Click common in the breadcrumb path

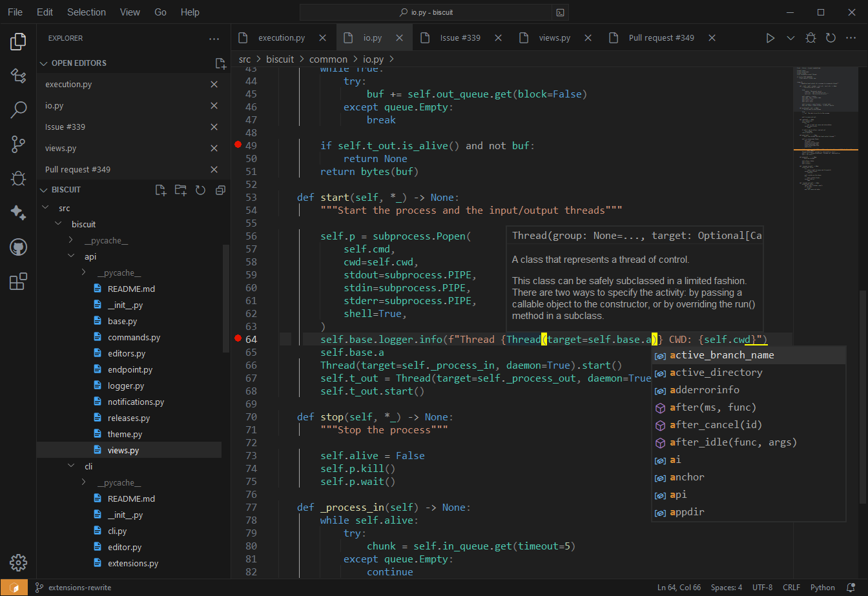(328, 59)
